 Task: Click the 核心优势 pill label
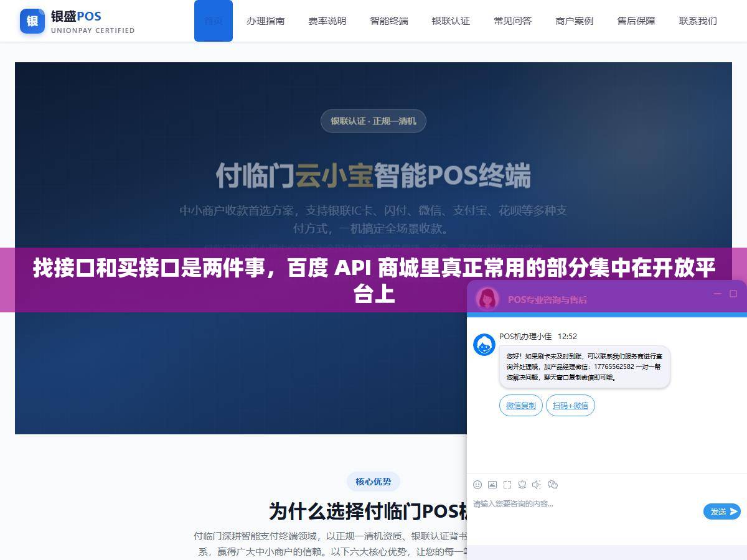tap(374, 482)
